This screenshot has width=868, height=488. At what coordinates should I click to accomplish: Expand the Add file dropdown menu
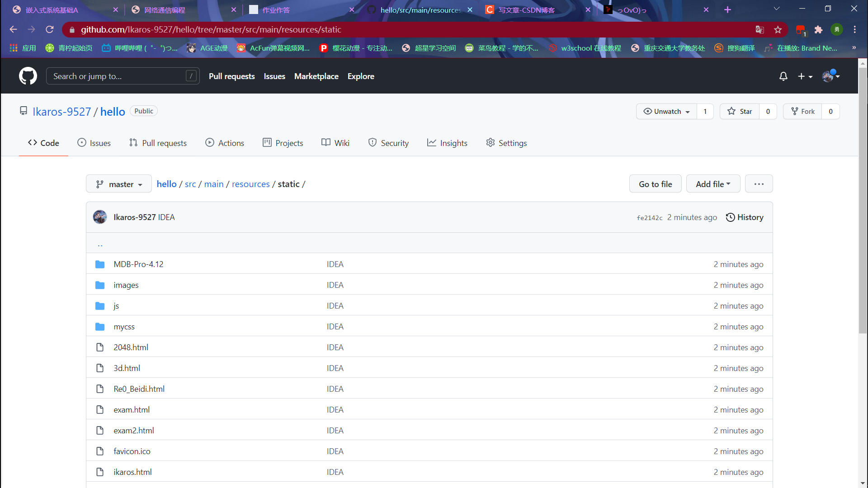[x=713, y=183]
